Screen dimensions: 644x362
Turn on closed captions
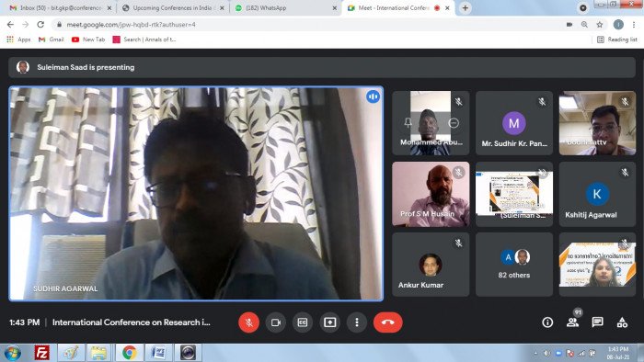(x=303, y=322)
